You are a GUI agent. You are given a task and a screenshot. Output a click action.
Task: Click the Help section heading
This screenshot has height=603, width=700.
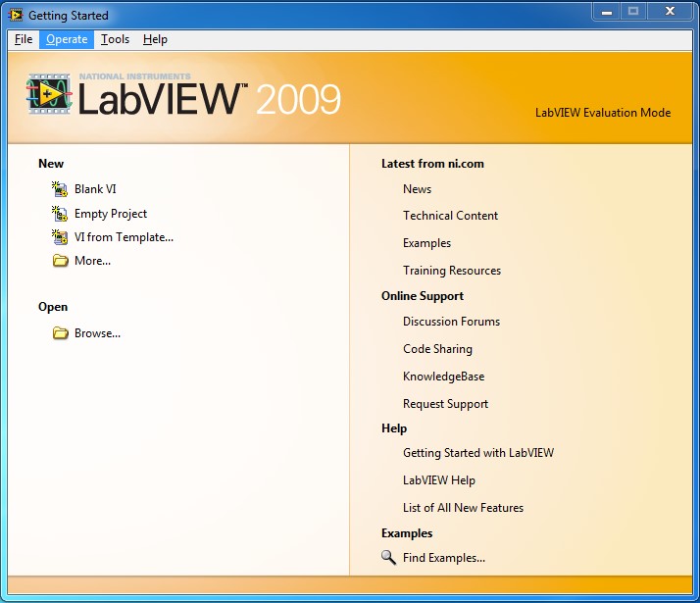[x=394, y=428]
